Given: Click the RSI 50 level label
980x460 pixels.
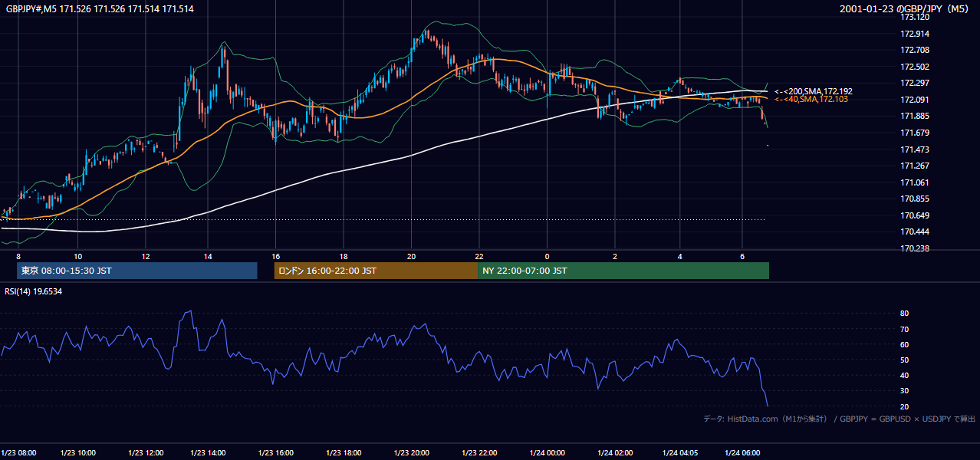Looking at the screenshot, I should tap(904, 360).
